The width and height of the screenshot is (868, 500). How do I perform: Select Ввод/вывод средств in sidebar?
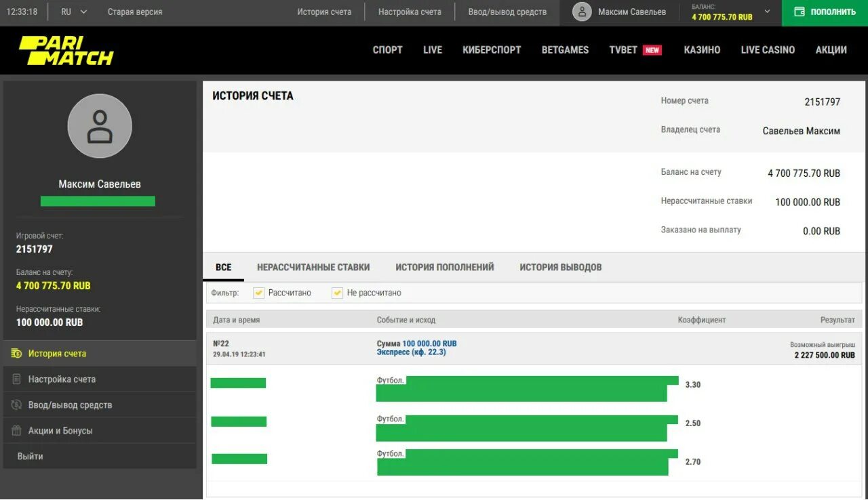tap(100, 405)
